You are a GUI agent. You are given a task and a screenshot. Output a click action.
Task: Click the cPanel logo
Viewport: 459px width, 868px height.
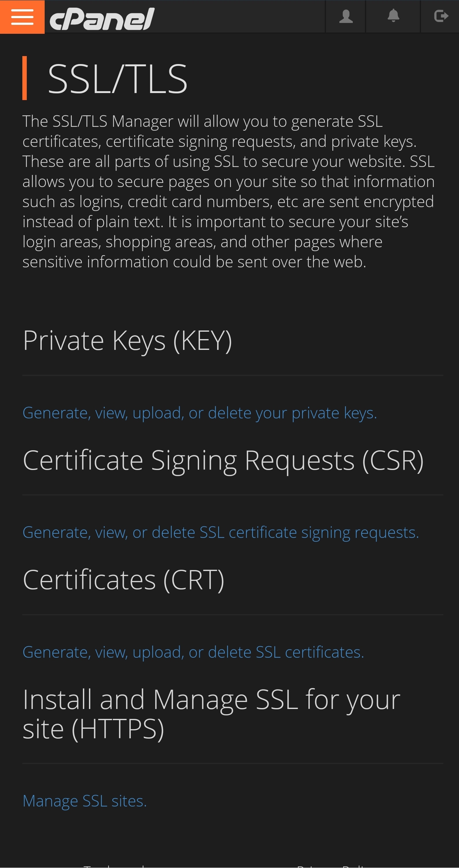102,19
